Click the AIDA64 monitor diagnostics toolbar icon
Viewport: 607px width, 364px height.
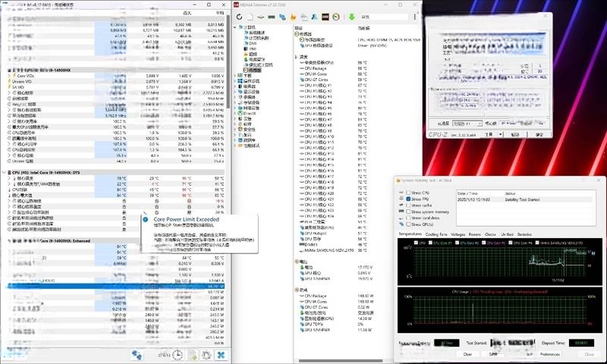pyautogui.click(x=304, y=17)
